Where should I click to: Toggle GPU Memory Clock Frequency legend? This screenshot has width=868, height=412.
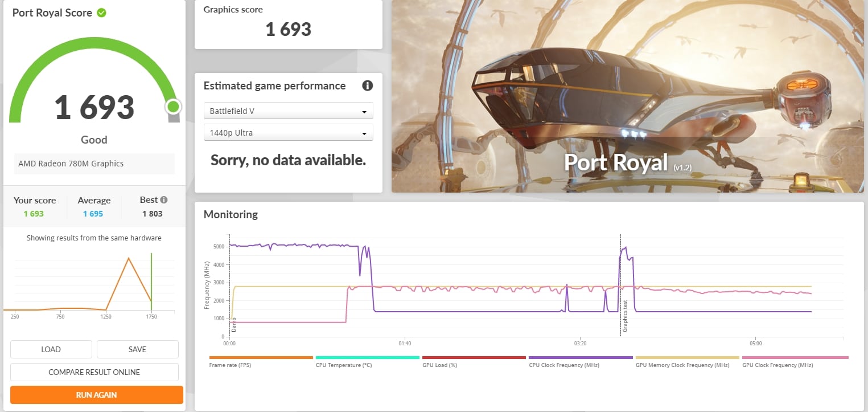[x=682, y=365]
